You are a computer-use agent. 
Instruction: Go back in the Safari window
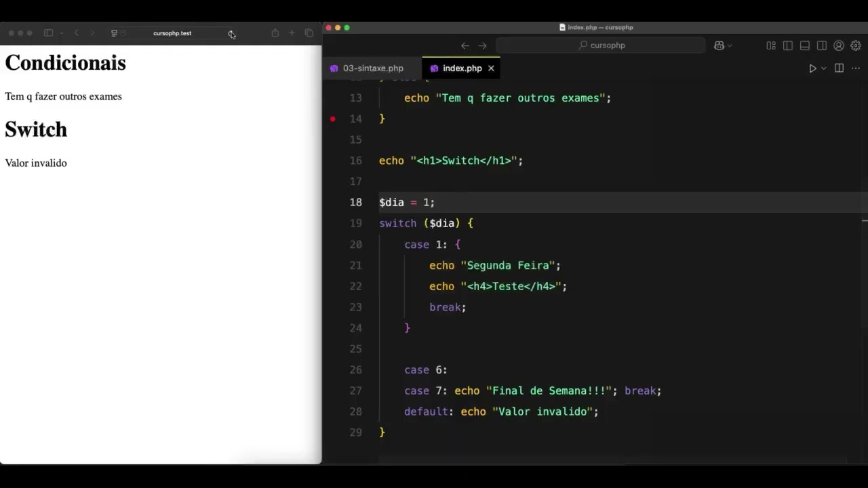[77, 33]
